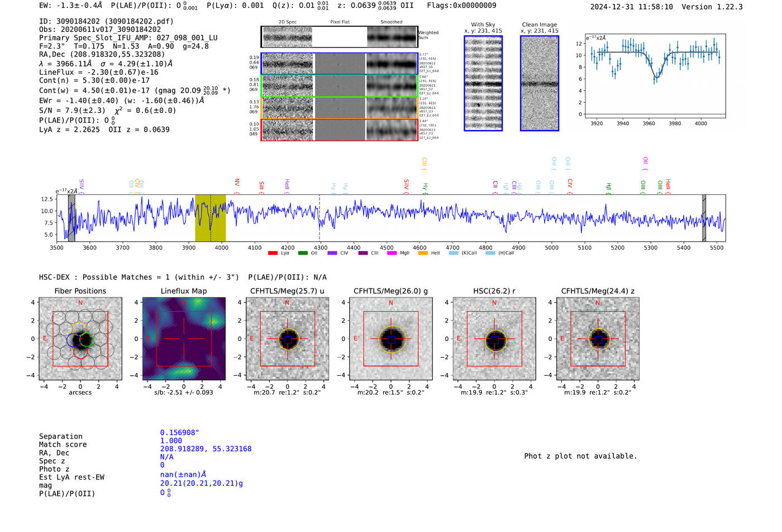Click the Phot z plot not available text
Image resolution: width=782 pixels, height=532 pixels.
click(x=580, y=456)
